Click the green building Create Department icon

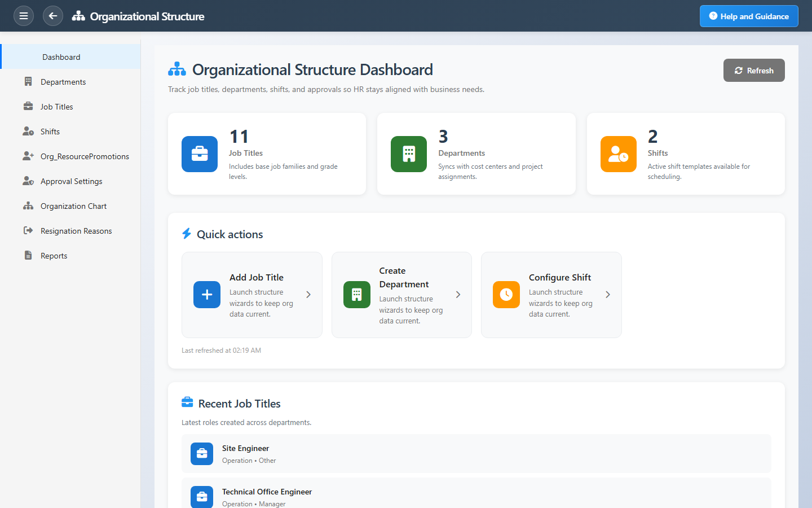coord(356,295)
